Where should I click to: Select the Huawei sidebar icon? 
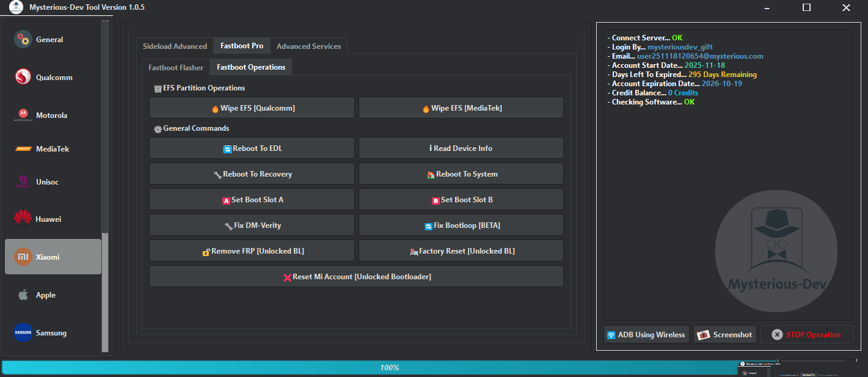click(x=23, y=219)
